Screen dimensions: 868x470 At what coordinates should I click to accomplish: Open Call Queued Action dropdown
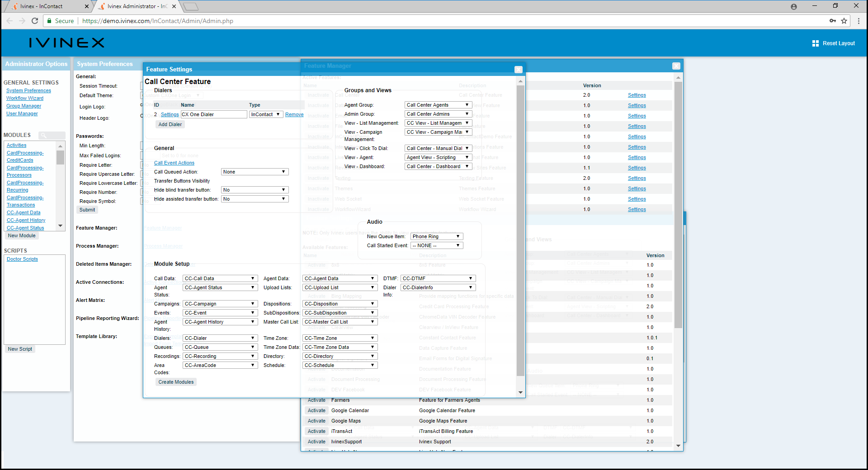[x=255, y=172]
